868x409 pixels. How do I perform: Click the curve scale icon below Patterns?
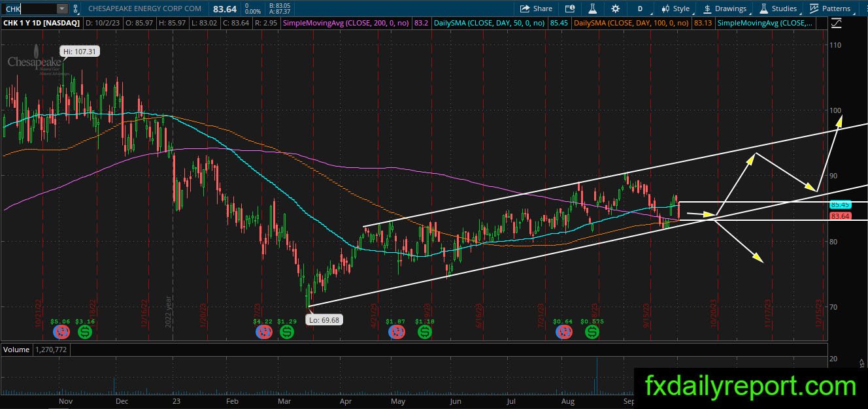837,23
